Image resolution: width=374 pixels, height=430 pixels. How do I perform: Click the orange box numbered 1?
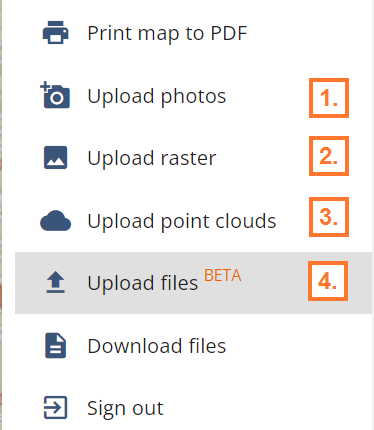pos(329,98)
